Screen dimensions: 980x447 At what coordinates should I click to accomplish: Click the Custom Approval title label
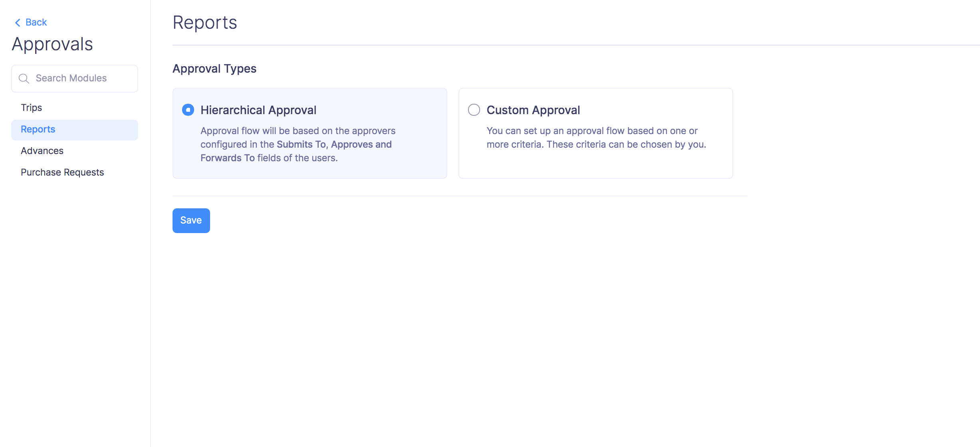(x=533, y=110)
